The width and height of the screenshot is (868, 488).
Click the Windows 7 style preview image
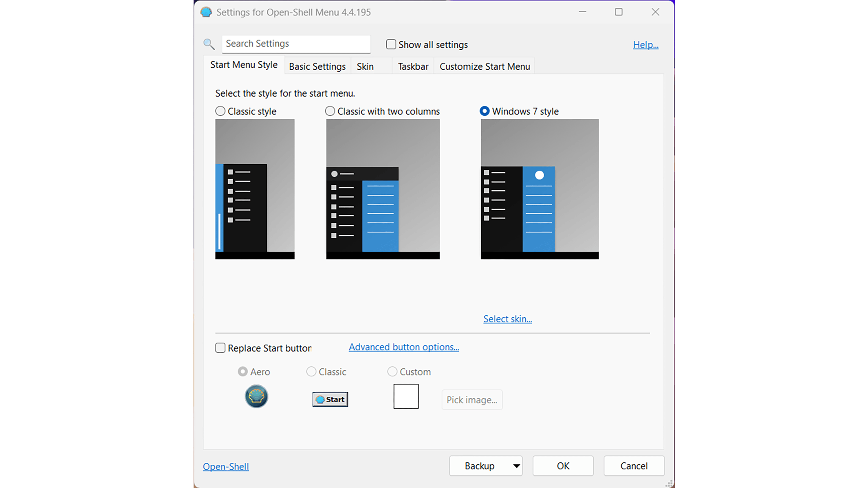tap(540, 189)
